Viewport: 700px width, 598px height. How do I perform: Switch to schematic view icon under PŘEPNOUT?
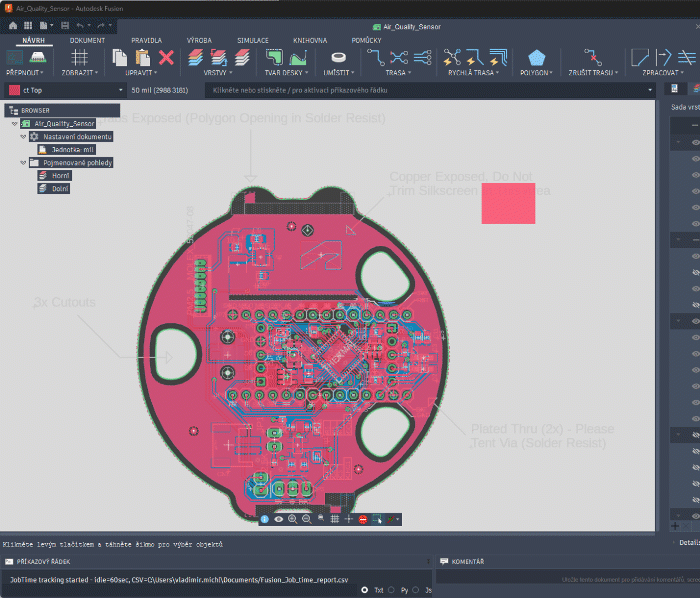pyautogui.click(x=15, y=58)
